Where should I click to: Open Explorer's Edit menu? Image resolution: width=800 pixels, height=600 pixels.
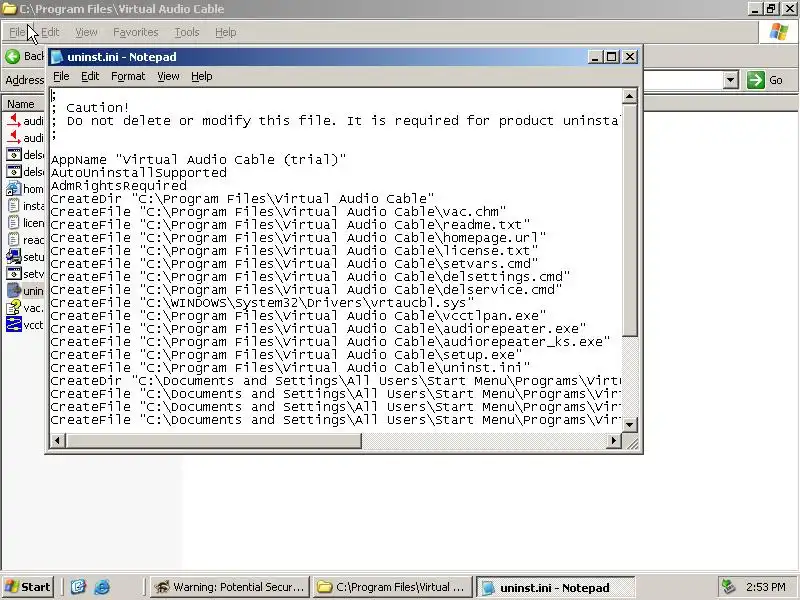tap(50, 32)
